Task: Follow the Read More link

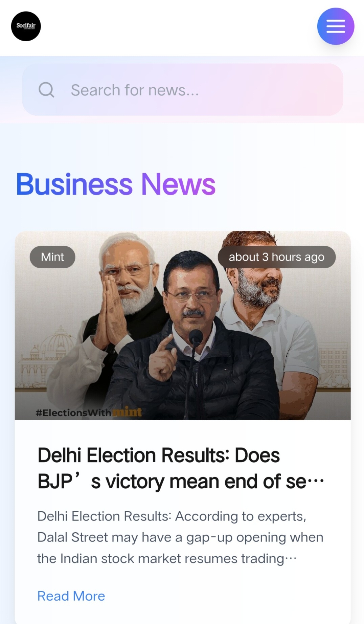Action: (x=71, y=596)
